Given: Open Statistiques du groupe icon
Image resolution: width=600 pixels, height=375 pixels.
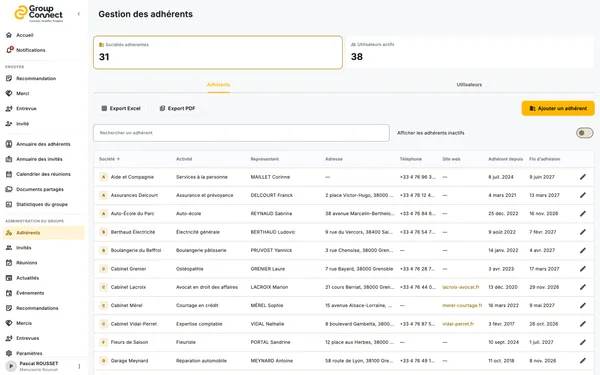Looking at the screenshot, I should [9, 204].
